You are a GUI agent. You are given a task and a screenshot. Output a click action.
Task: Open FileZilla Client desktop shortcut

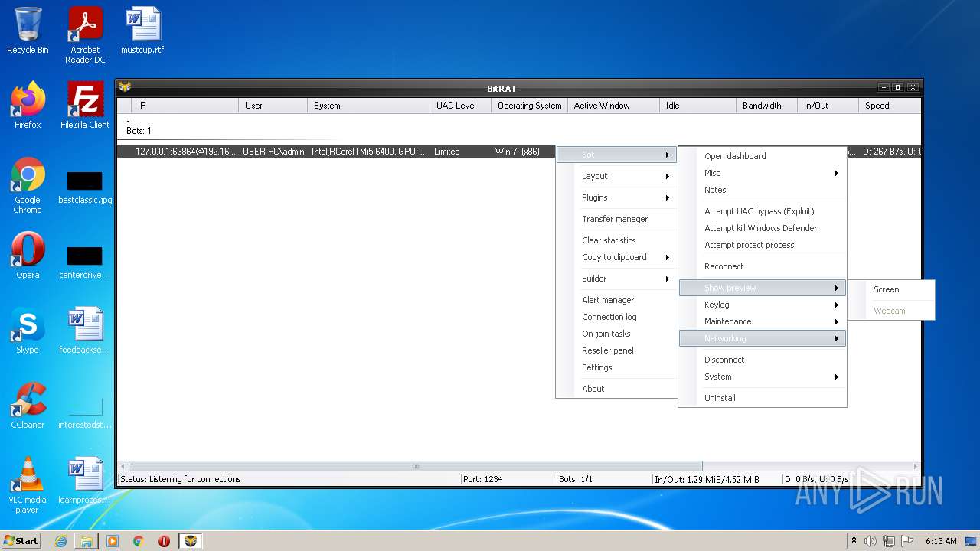(85, 106)
